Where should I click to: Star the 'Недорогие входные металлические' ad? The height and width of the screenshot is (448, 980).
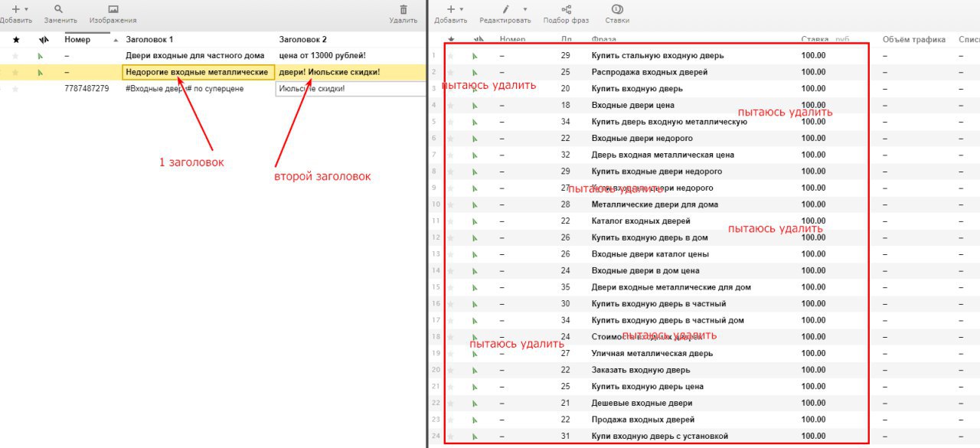coord(15,73)
